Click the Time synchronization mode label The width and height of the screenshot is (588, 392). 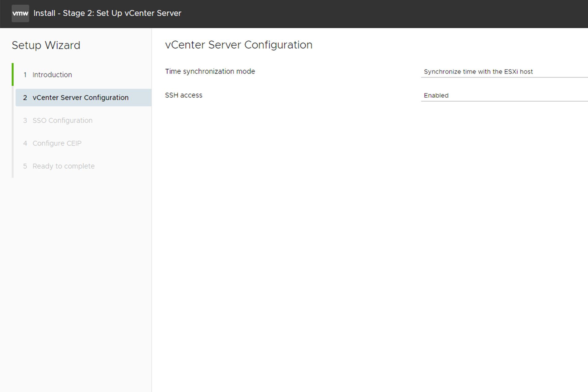click(210, 71)
